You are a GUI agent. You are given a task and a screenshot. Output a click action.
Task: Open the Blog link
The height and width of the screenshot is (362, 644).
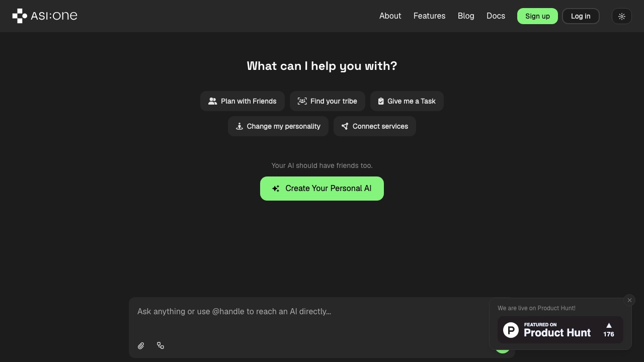(x=466, y=16)
